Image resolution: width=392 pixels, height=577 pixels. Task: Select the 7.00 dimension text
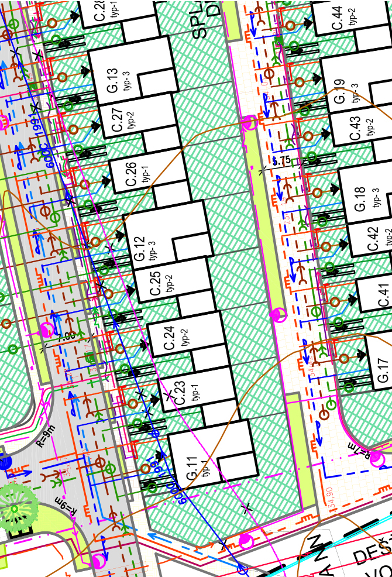tap(66, 336)
